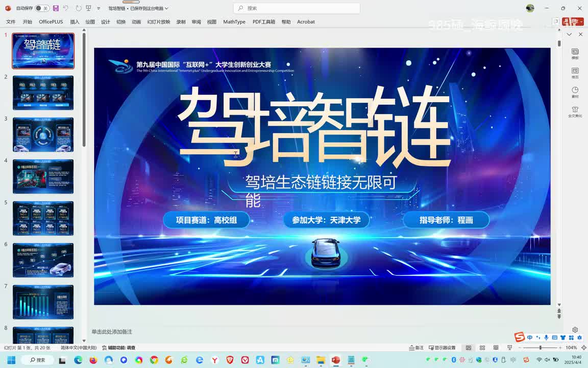This screenshot has width=588, height=368.
Task: Click the 参加大学：天津大学 label on slide
Action: [x=326, y=220]
